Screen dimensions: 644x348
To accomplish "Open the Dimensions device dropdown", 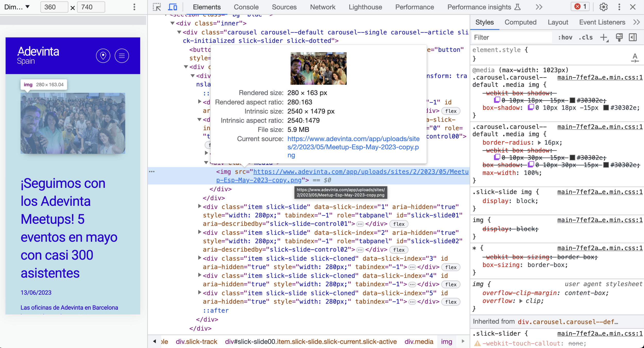I will (17, 7).
